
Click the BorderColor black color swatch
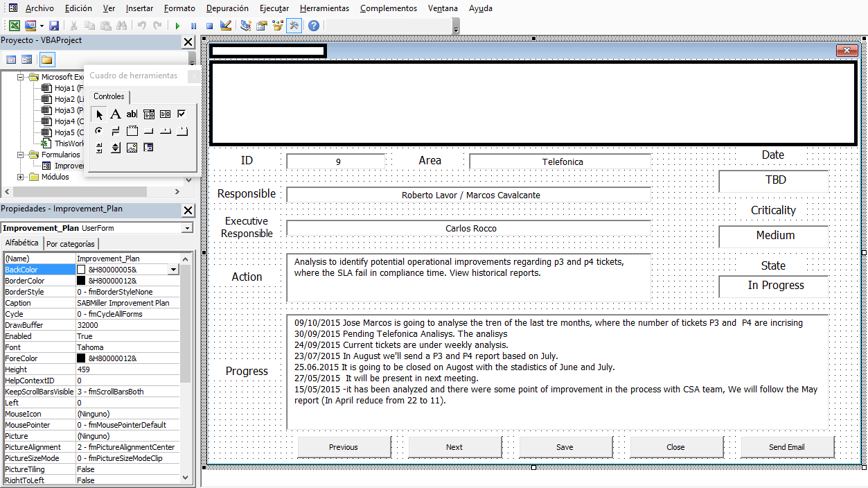coord(81,281)
